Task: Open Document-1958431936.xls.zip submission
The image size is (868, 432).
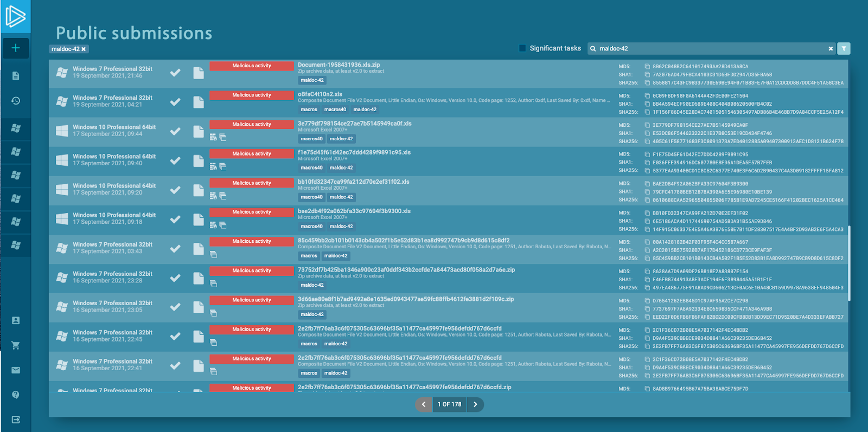Action: click(x=339, y=65)
